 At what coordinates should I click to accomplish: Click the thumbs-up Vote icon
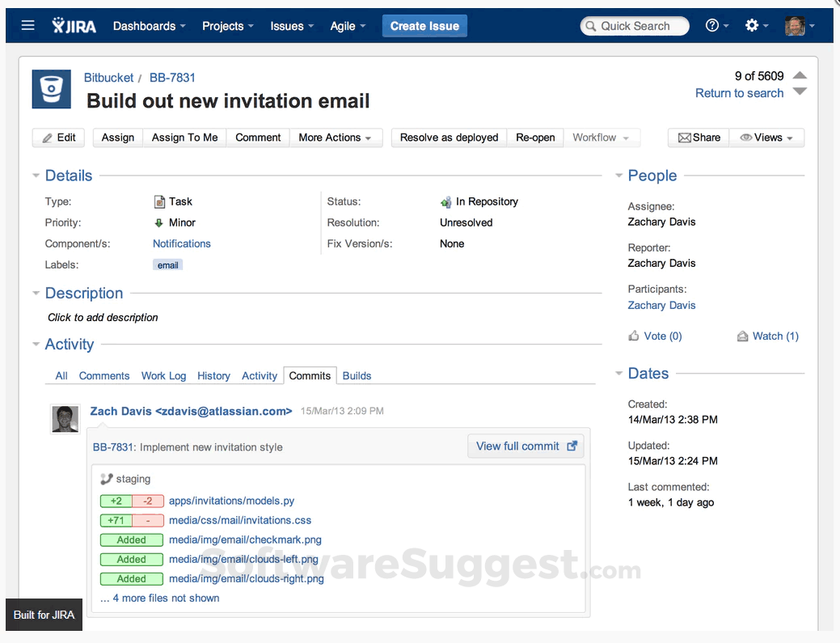[635, 336]
